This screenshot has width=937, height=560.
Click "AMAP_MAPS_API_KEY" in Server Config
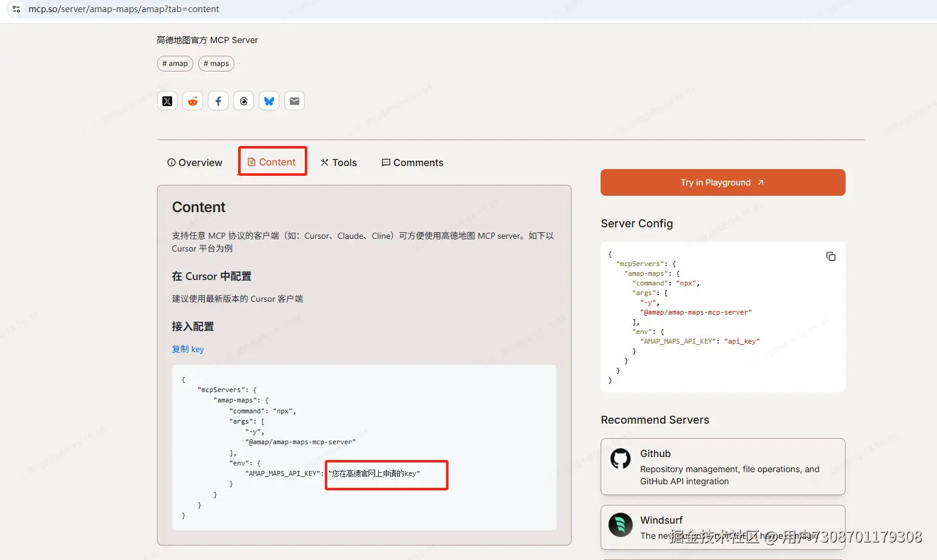[678, 341]
